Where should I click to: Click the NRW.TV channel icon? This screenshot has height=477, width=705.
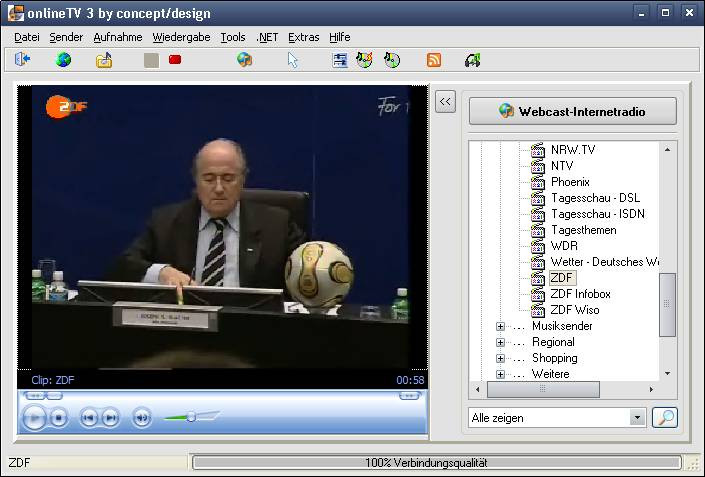point(538,150)
